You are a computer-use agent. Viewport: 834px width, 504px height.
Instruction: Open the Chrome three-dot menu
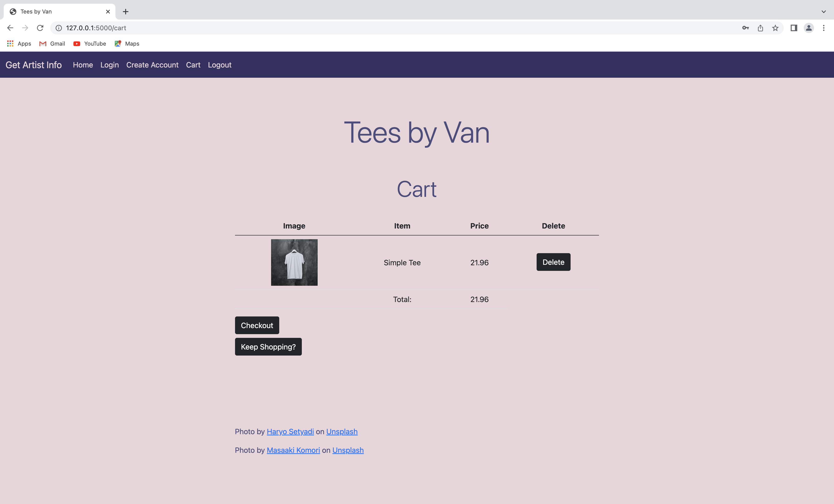tap(824, 28)
